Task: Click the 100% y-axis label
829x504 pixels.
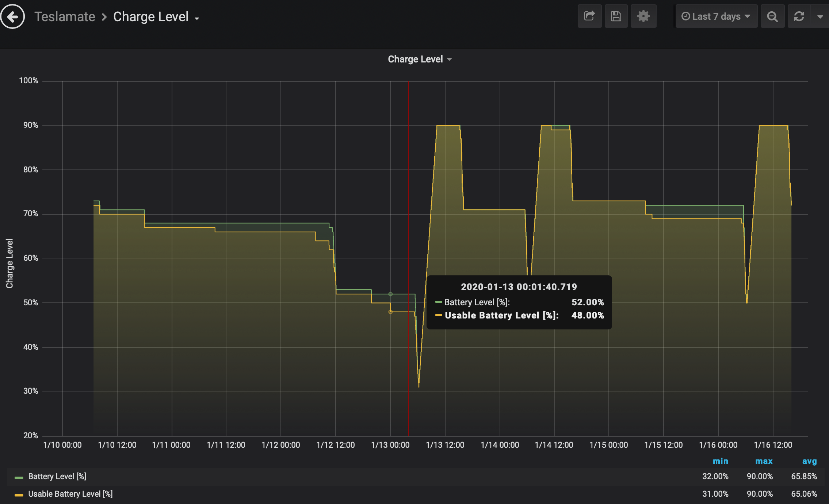Action: point(28,80)
